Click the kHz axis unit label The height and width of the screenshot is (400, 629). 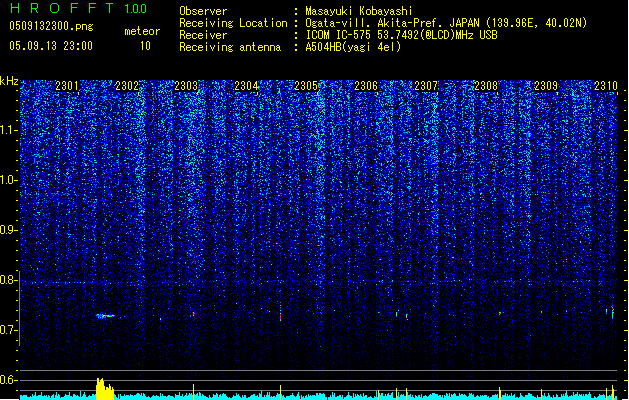9,81
